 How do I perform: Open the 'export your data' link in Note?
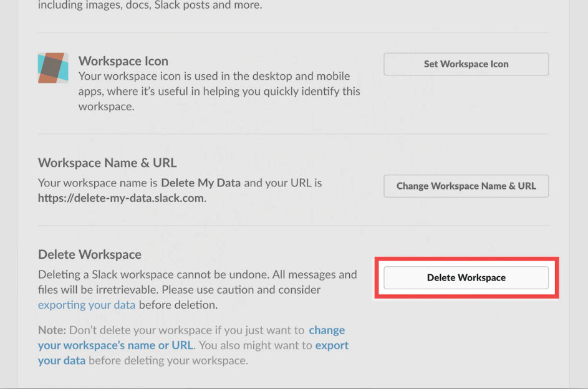(193, 353)
